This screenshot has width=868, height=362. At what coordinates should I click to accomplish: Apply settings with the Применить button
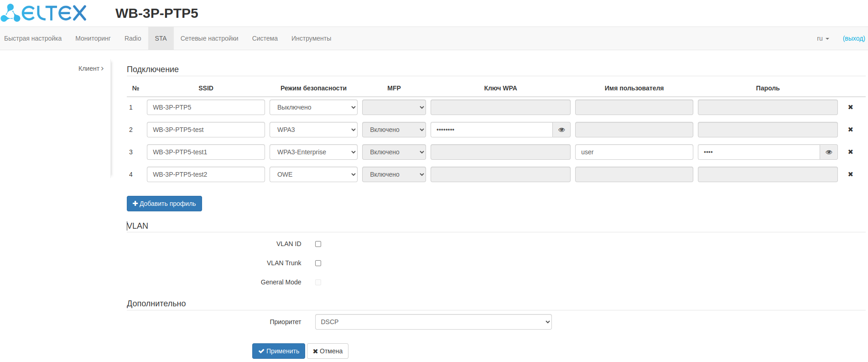(278, 351)
